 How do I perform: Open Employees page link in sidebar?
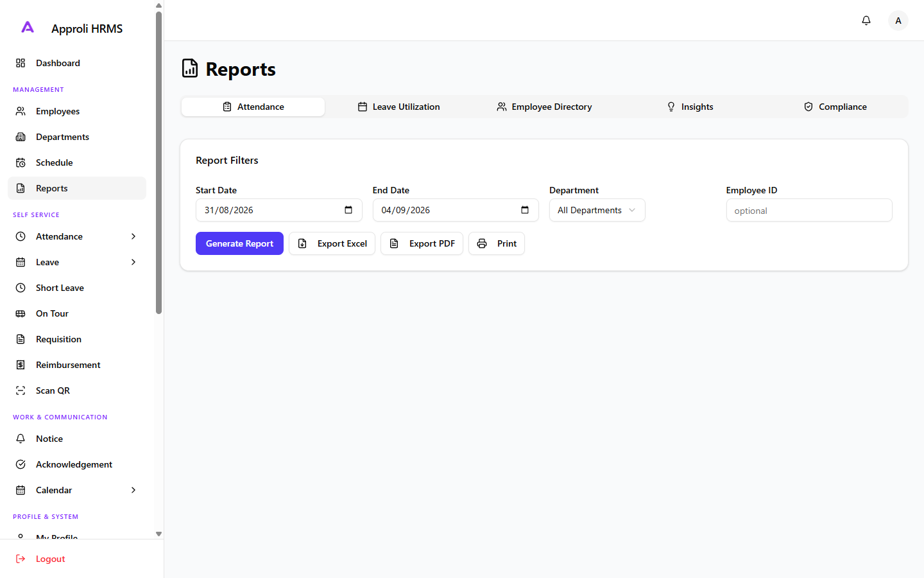[77, 111]
